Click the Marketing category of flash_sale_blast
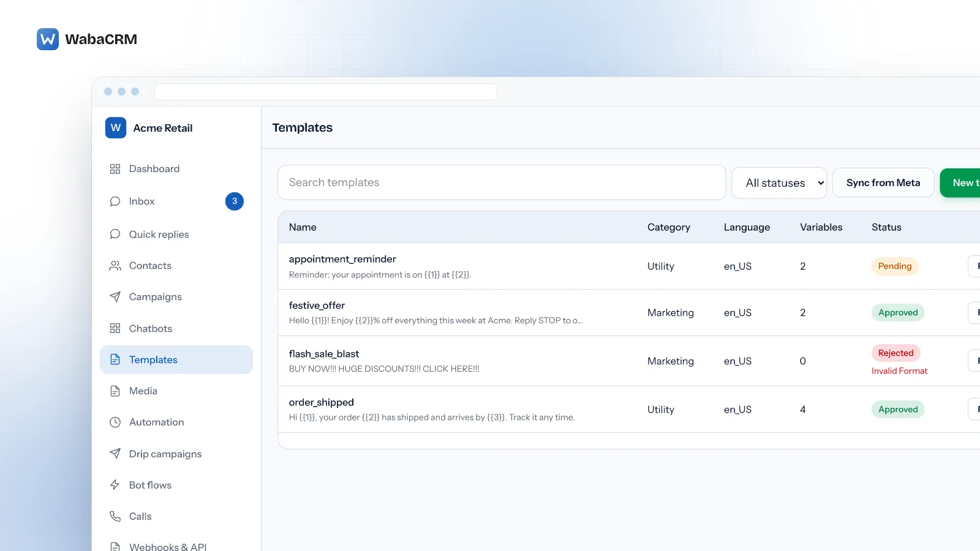The width and height of the screenshot is (980, 551). click(x=671, y=361)
